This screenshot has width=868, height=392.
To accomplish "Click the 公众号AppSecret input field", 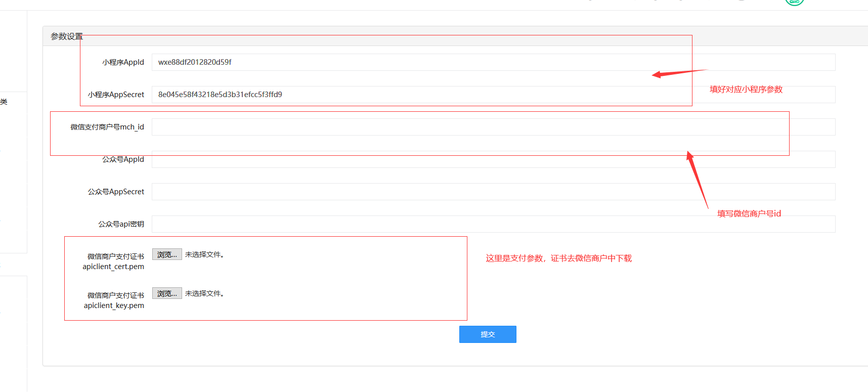I will [493, 192].
